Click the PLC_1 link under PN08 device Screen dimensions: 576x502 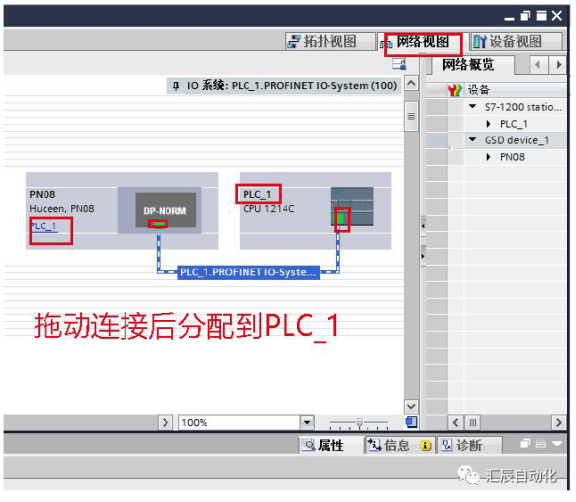pos(43,226)
